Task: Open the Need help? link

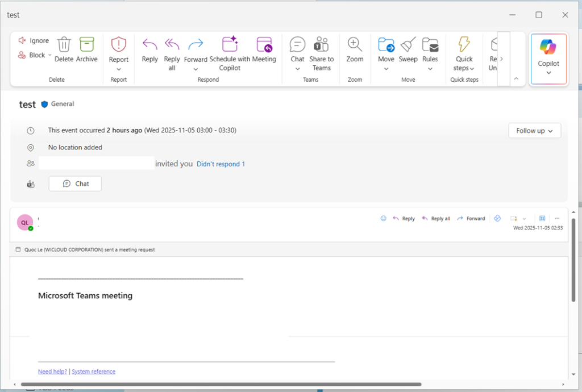Action: 52,371
